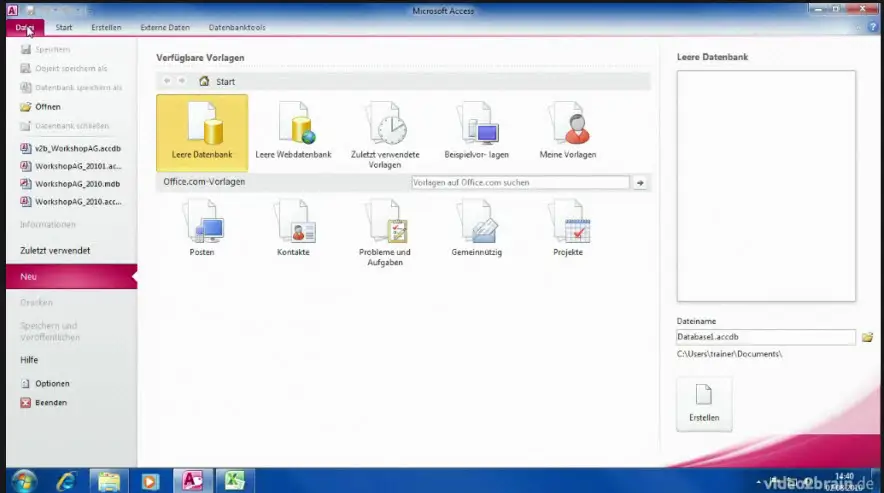Viewport: 884px width, 493px height.
Task: Click Datenbank speichern als item
Action: point(71,87)
